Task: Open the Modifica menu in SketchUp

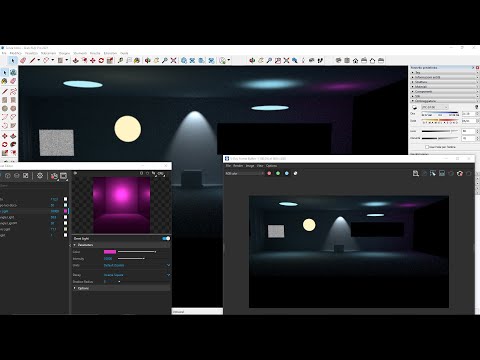Action: pyautogui.click(x=15, y=53)
